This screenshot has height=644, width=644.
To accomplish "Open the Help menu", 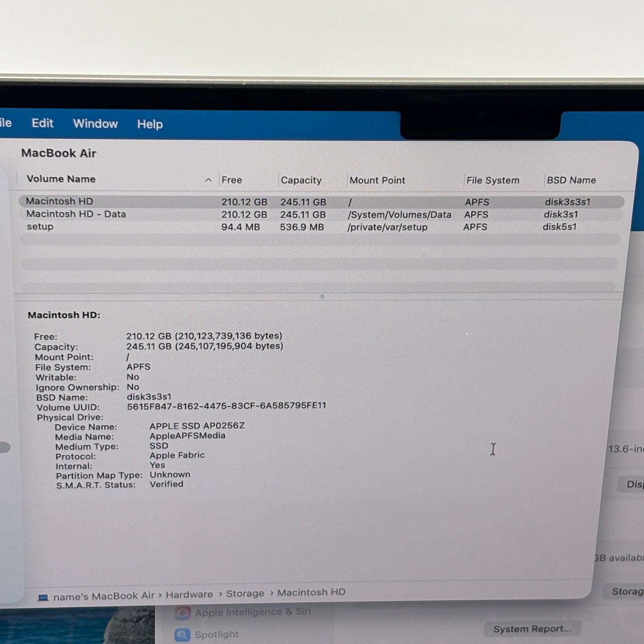I will point(150,124).
